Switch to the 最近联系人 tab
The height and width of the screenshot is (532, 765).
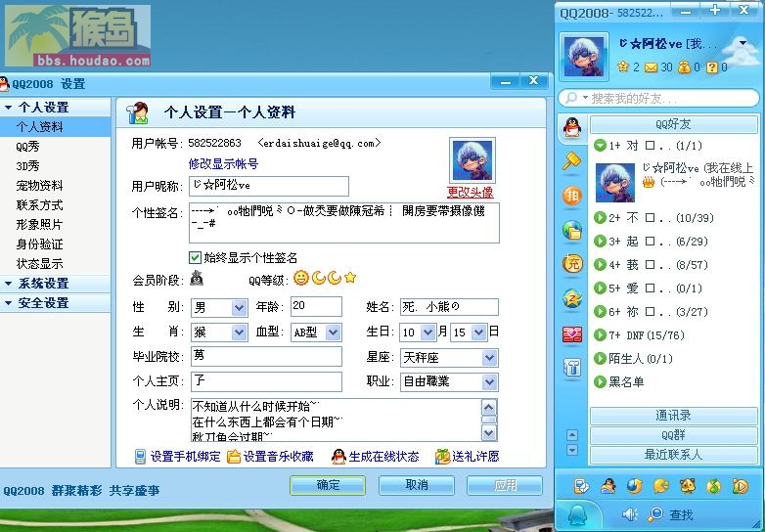tap(673, 455)
